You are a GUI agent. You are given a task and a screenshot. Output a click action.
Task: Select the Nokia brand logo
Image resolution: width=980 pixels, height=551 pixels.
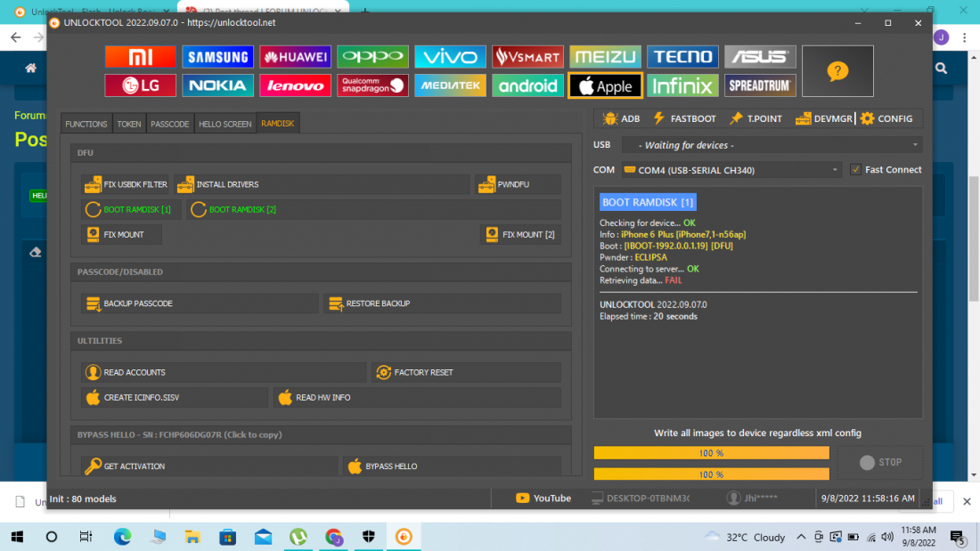pos(217,85)
